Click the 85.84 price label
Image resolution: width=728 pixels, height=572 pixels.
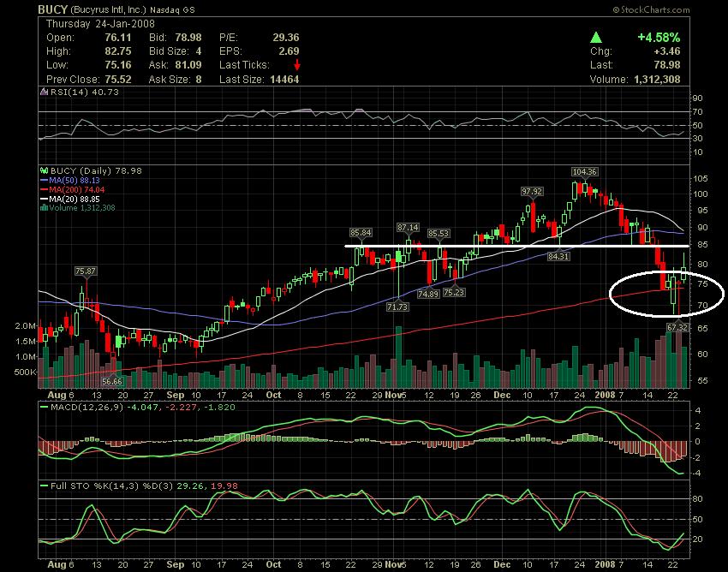pos(361,233)
